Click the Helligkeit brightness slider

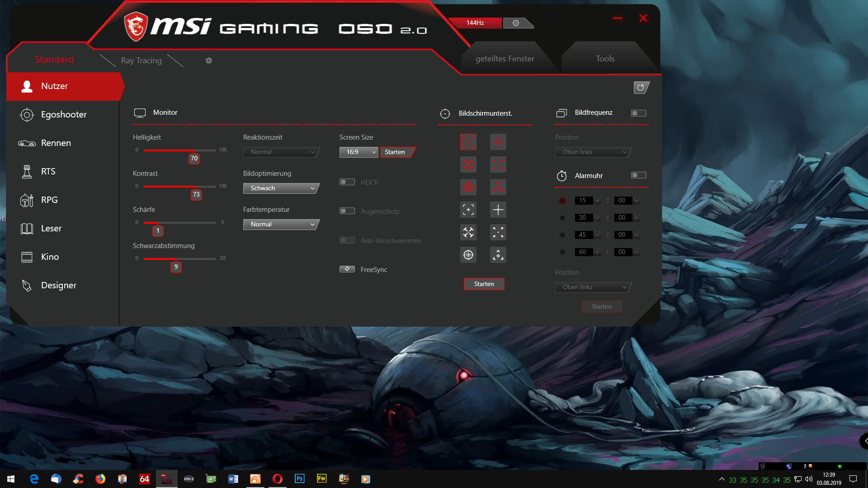pos(179,150)
